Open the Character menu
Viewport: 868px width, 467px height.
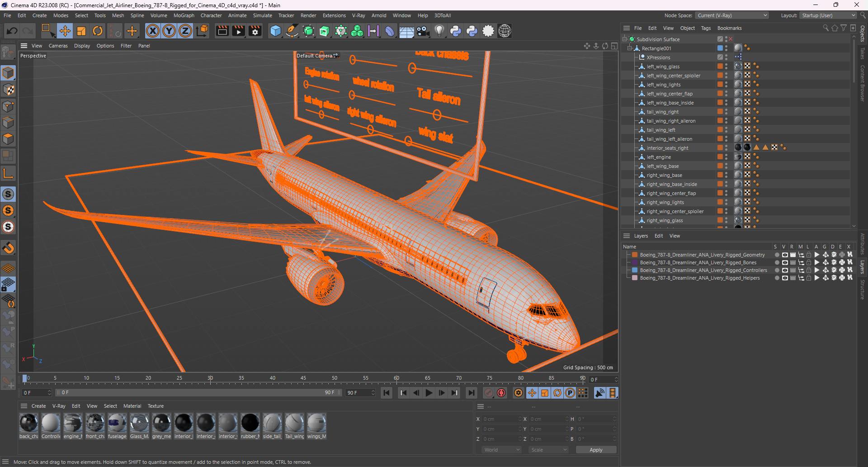tap(211, 15)
